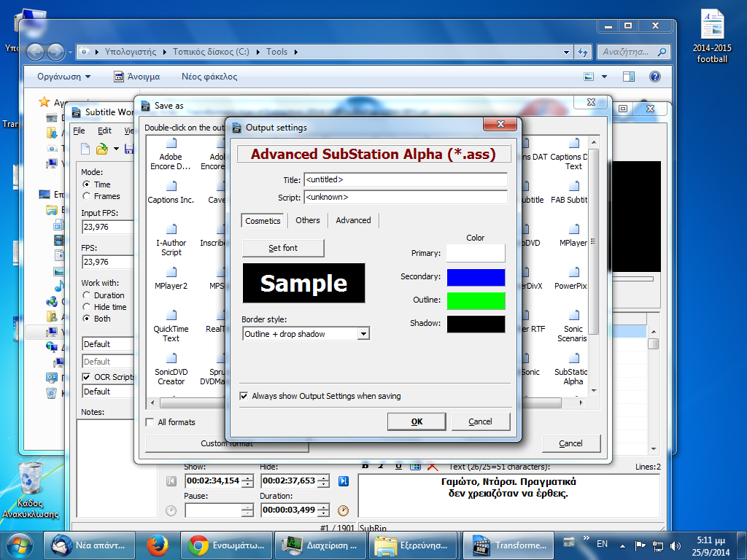Choose Both under Work with

86,319
